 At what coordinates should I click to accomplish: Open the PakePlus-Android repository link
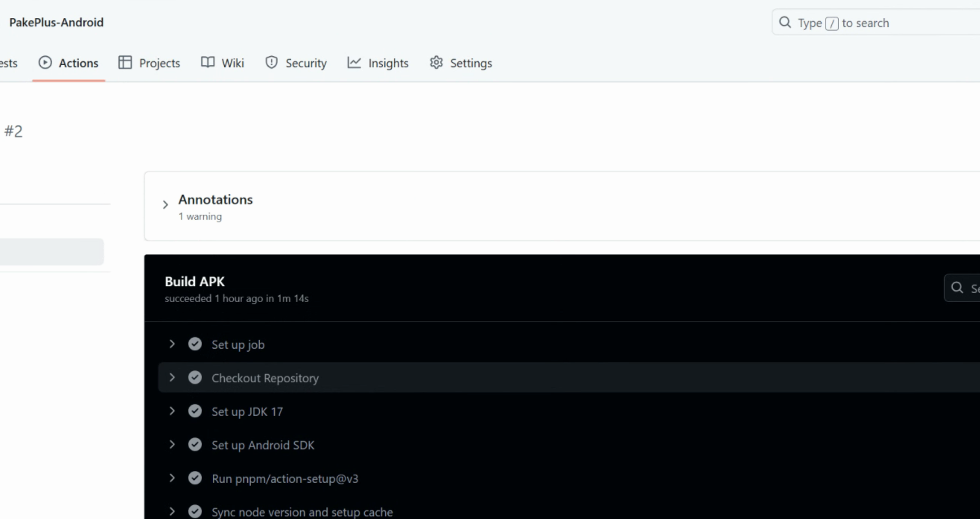pyautogui.click(x=57, y=22)
